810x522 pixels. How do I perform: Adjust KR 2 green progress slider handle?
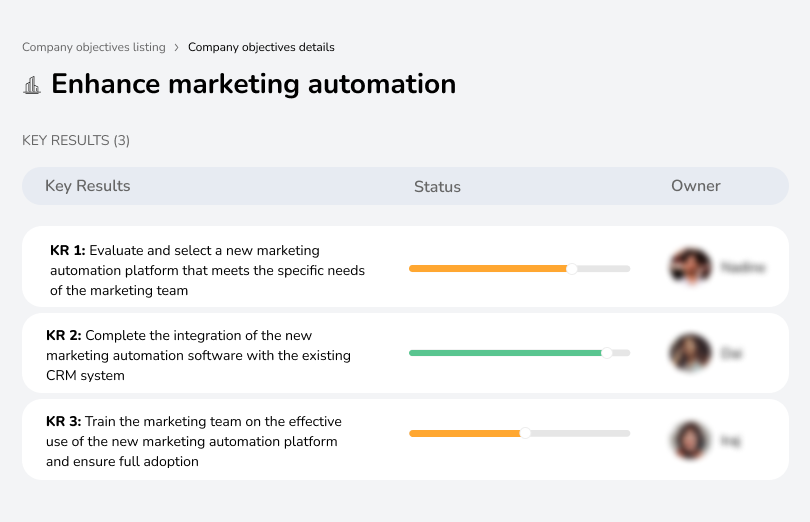(x=607, y=353)
